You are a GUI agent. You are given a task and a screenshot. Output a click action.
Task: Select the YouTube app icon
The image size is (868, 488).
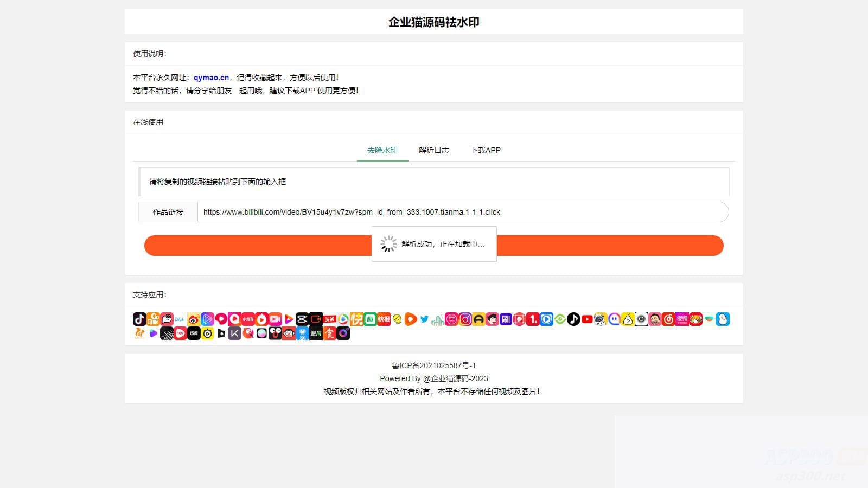(587, 319)
